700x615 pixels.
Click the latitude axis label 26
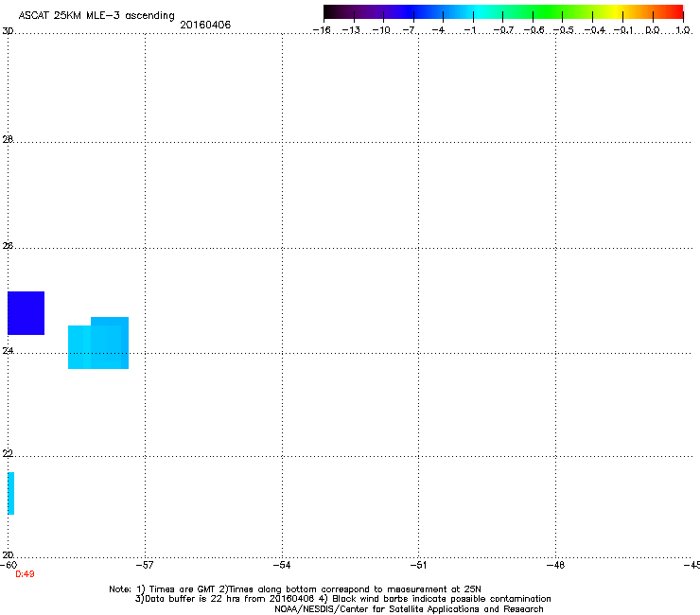tap(8, 246)
